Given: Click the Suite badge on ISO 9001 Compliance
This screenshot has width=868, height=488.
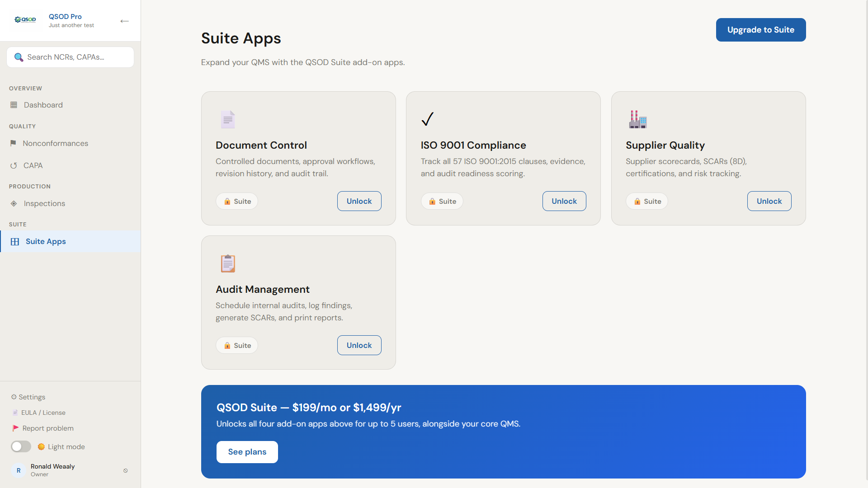Looking at the screenshot, I should tap(442, 202).
